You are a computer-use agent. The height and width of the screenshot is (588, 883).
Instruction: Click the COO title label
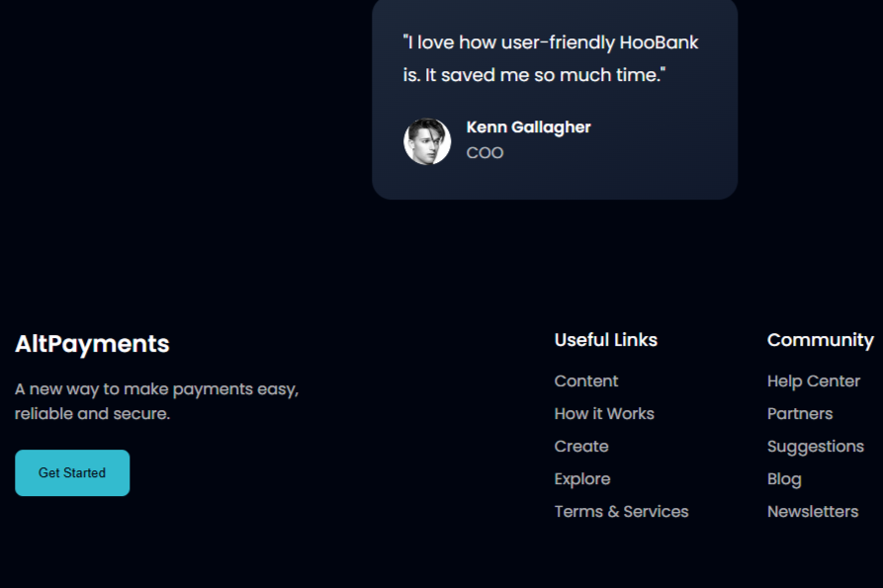(x=485, y=152)
